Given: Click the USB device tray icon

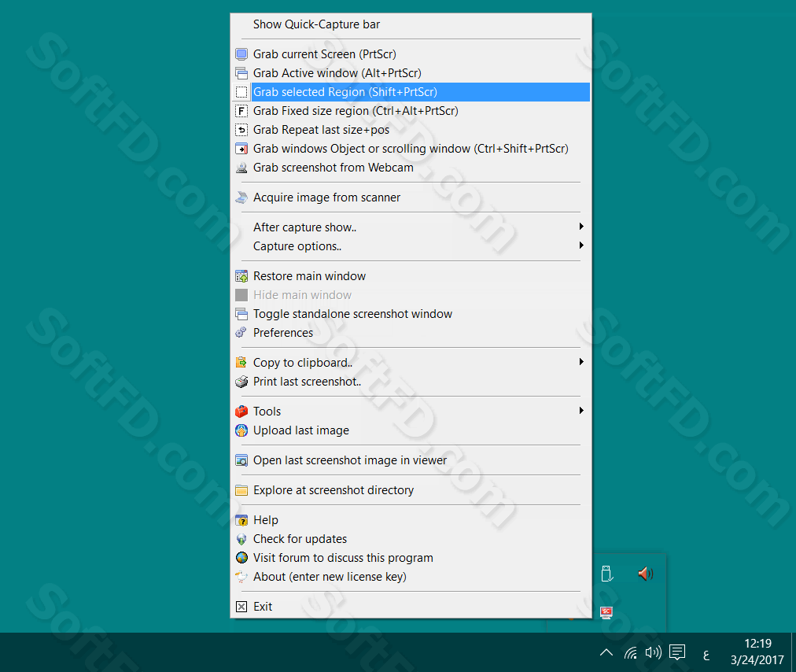Looking at the screenshot, I should coord(606,574).
